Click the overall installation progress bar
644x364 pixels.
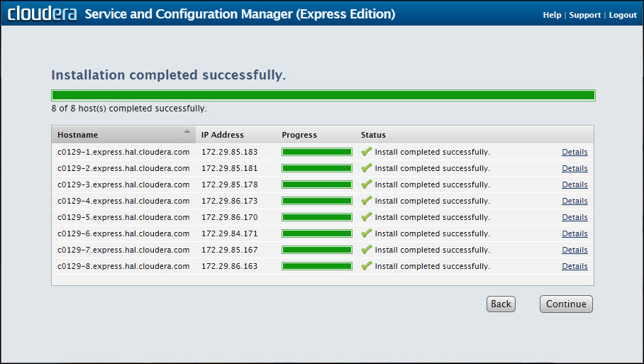tap(323, 95)
